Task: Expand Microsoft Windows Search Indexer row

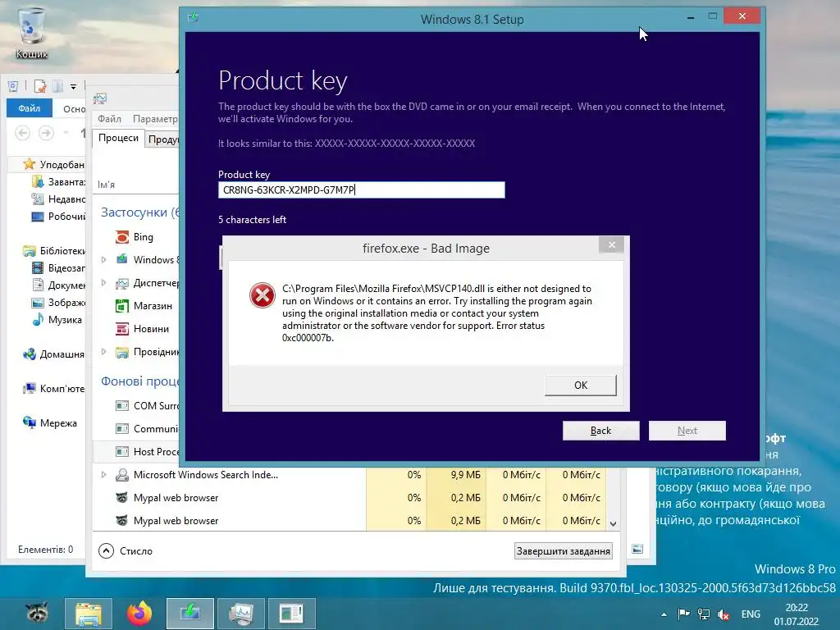Action: pos(103,475)
